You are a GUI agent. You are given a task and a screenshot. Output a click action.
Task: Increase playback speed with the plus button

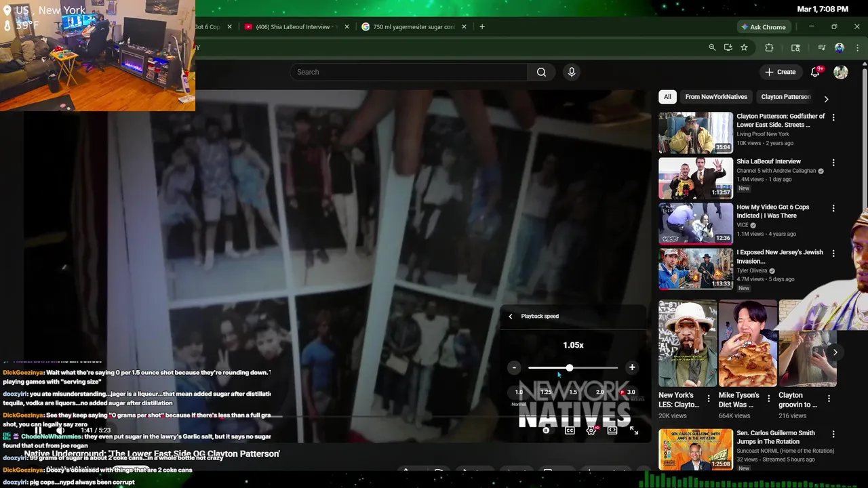(x=632, y=367)
